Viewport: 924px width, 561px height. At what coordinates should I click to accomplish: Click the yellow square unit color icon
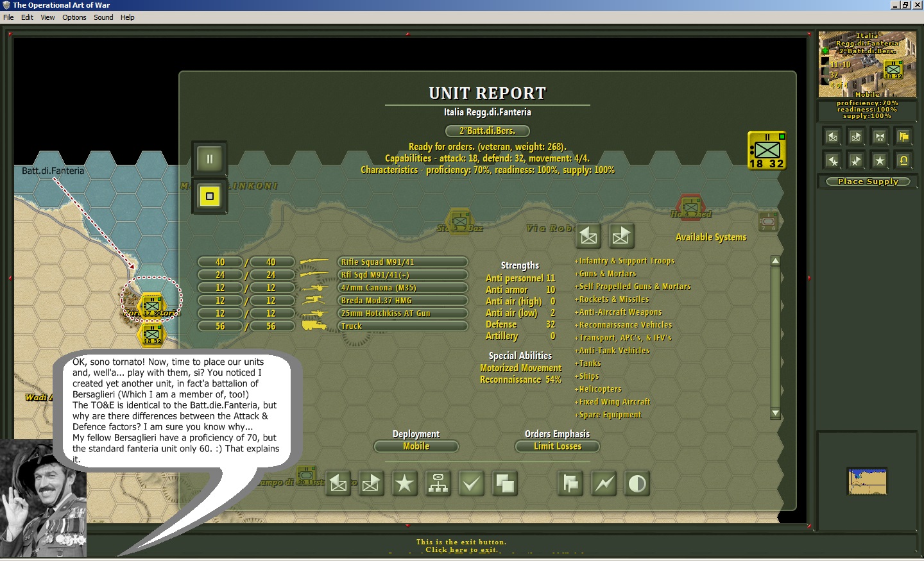[210, 196]
